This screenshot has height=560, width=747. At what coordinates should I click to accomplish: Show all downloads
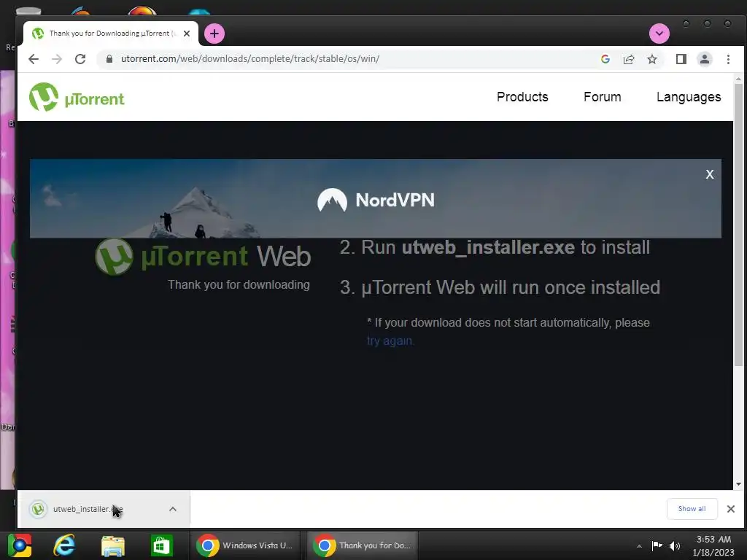(x=692, y=508)
